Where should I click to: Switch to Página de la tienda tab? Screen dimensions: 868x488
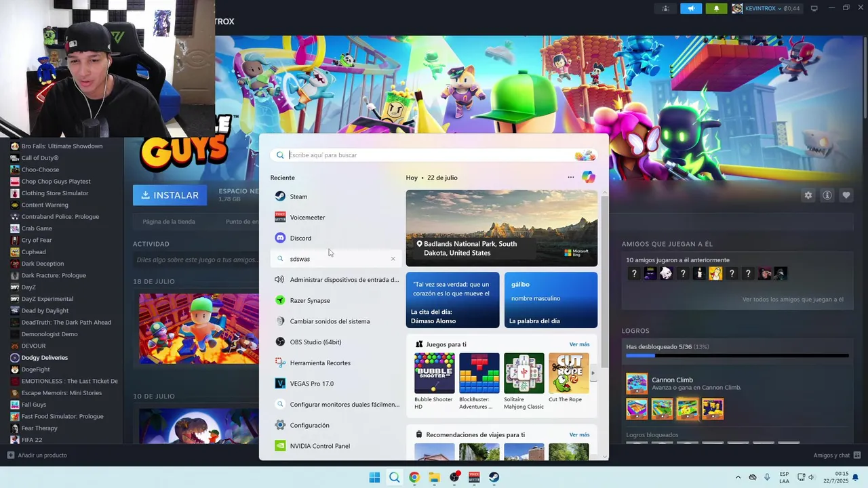pos(169,222)
